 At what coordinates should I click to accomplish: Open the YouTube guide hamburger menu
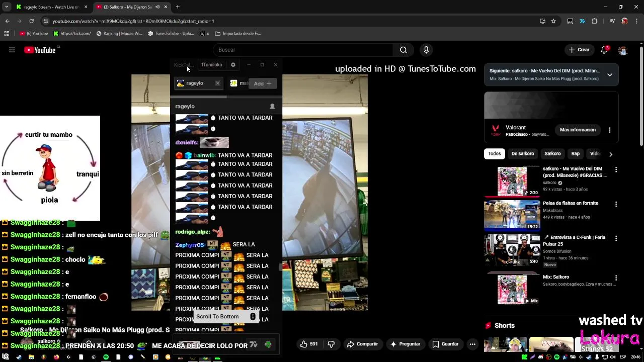pyautogui.click(x=12, y=50)
